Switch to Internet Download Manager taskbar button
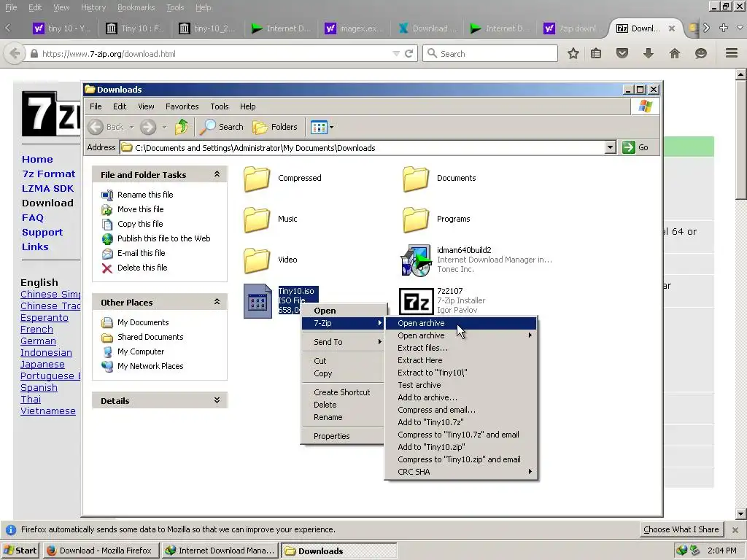747x560 pixels. [x=220, y=551]
